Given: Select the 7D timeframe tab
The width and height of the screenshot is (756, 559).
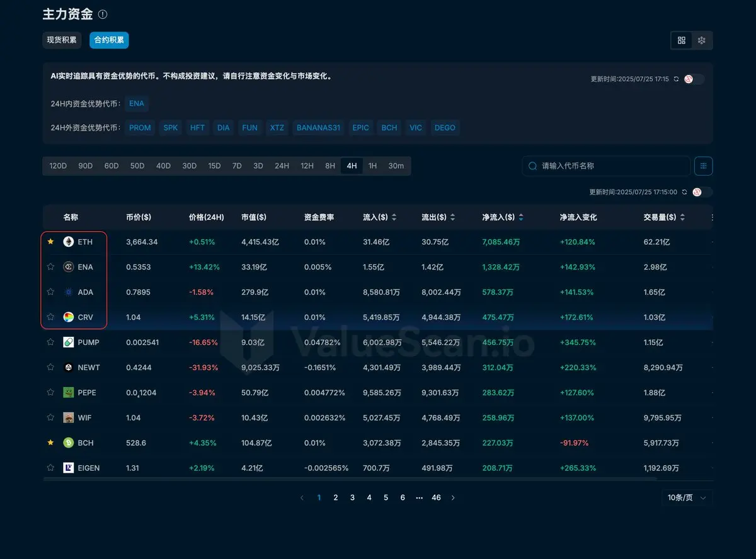Looking at the screenshot, I should 237,166.
